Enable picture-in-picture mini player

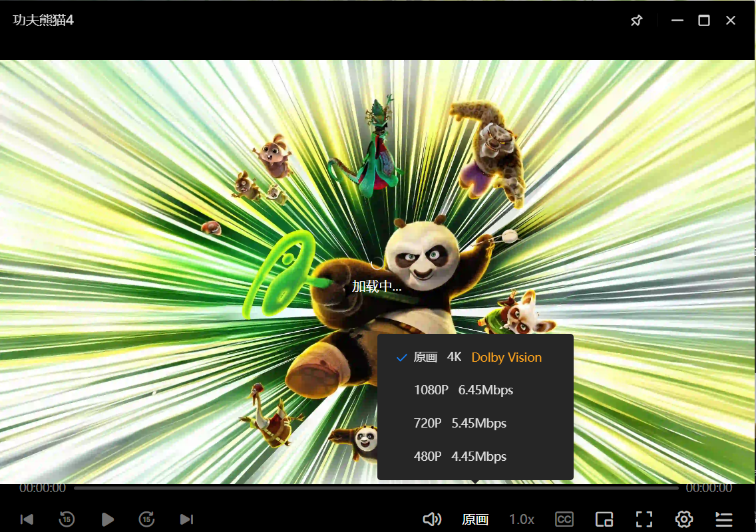click(x=604, y=519)
